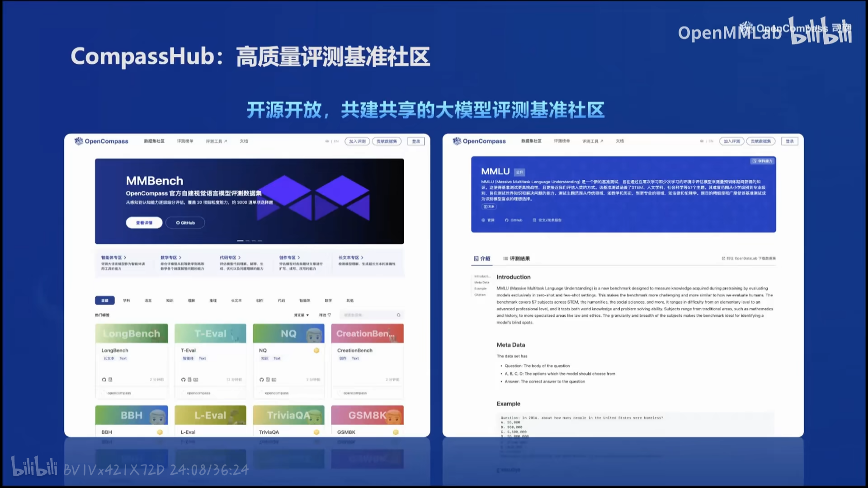Click the 贡献数据集 button in the right page header
The image size is (868, 488).
[760, 141]
